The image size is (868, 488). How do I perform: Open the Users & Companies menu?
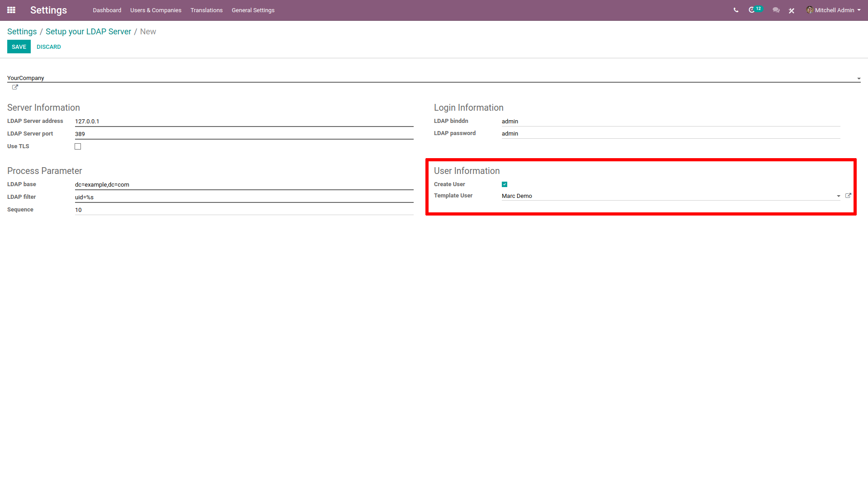pos(156,10)
